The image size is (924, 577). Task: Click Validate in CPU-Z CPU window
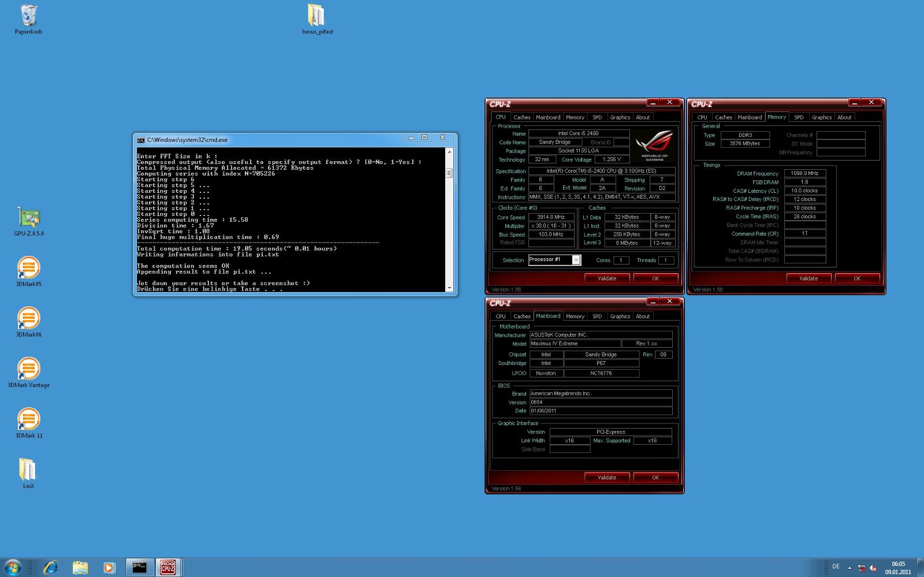607,278
